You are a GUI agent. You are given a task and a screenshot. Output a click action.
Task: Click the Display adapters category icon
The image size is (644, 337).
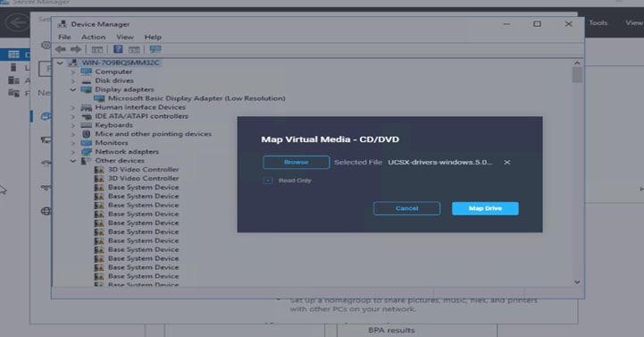pos(87,89)
